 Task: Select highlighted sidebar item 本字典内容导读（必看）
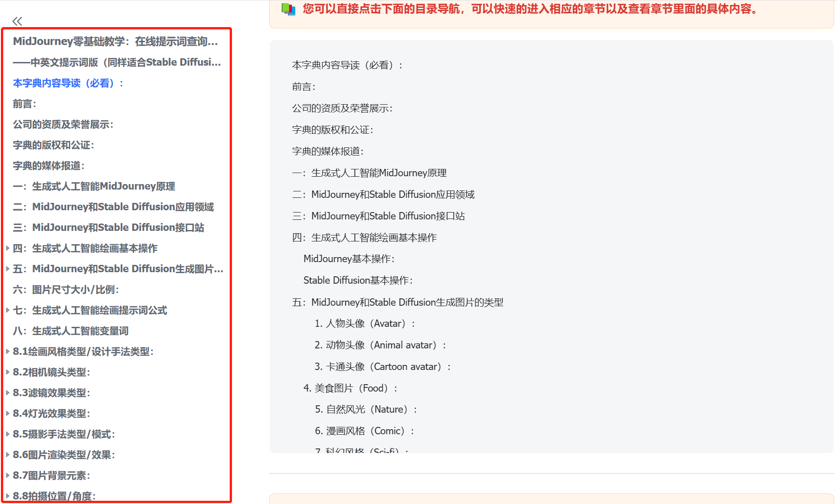tap(68, 83)
